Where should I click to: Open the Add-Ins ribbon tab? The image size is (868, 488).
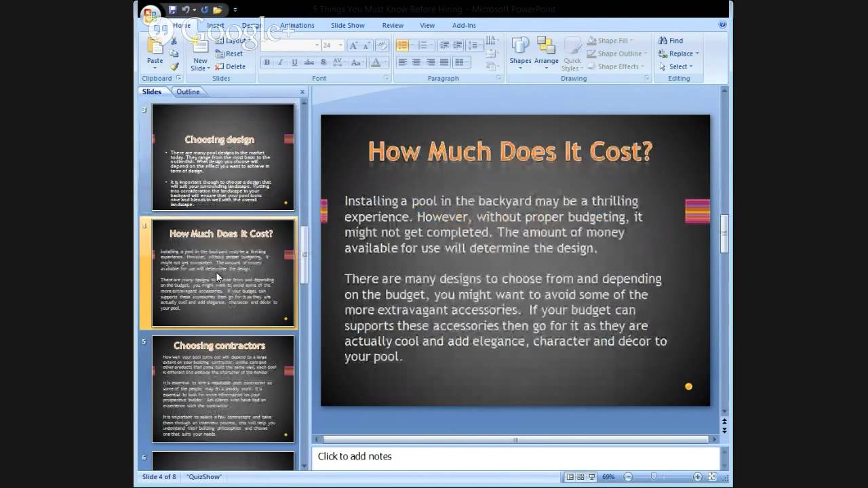click(x=464, y=26)
